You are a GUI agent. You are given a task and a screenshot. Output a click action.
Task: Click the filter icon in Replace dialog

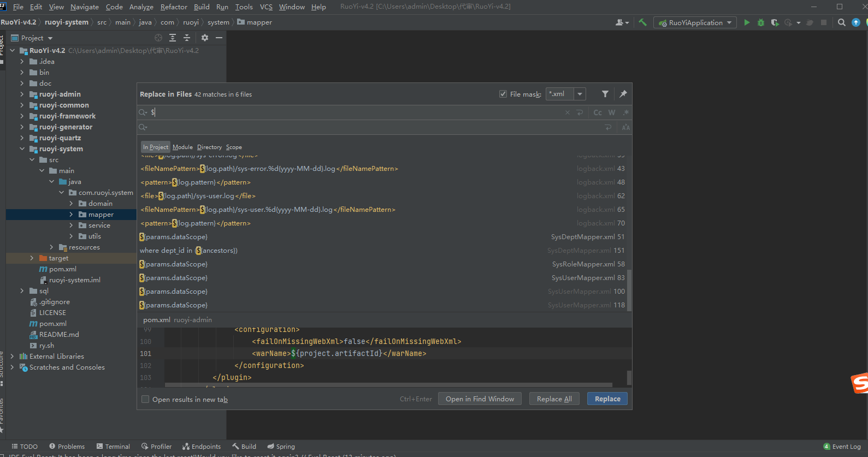pos(605,94)
